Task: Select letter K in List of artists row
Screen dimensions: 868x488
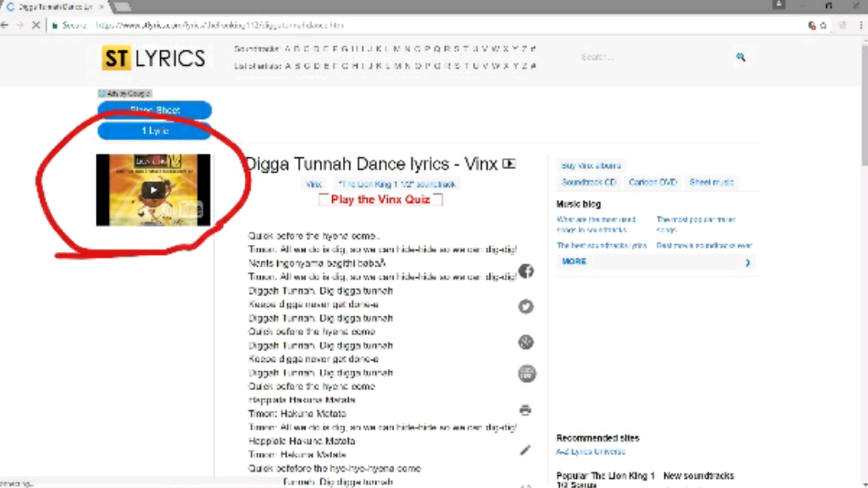Action: 380,66
